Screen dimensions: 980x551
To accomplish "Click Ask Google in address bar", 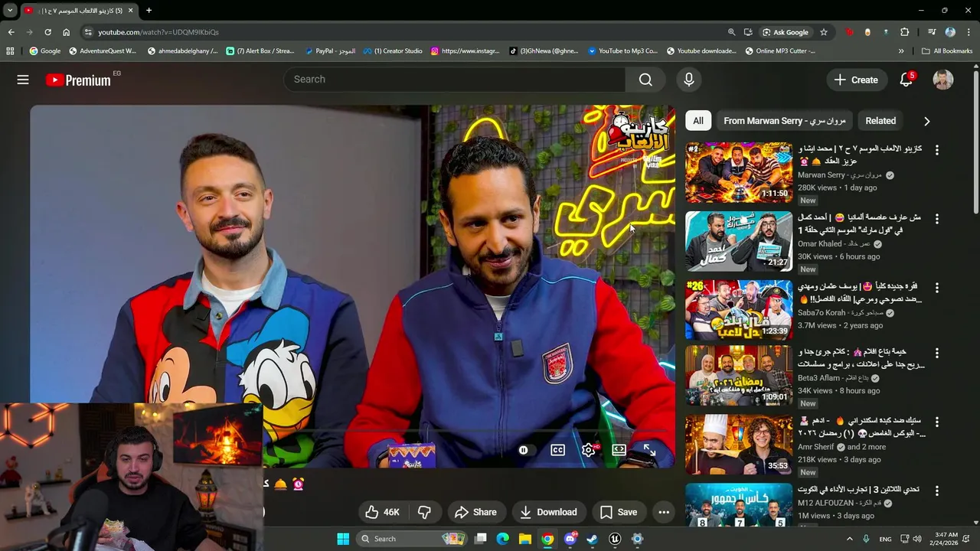I will pyautogui.click(x=786, y=32).
